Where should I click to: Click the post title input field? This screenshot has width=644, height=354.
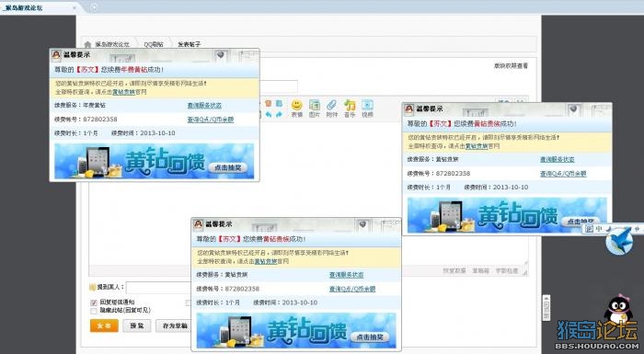tap(279, 86)
